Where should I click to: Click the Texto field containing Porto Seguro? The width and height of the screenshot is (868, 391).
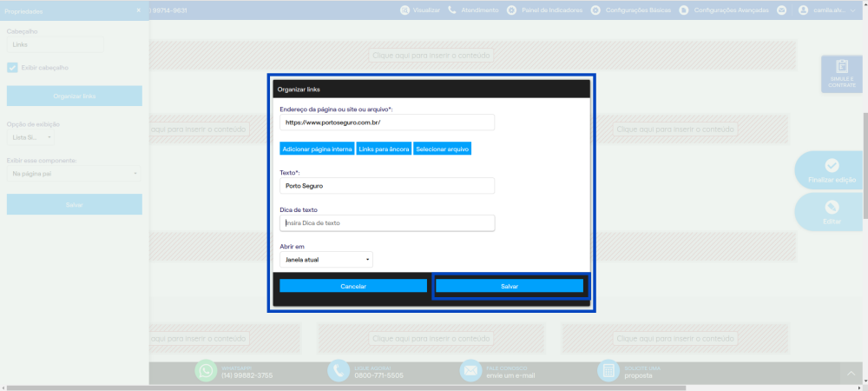pos(387,186)
